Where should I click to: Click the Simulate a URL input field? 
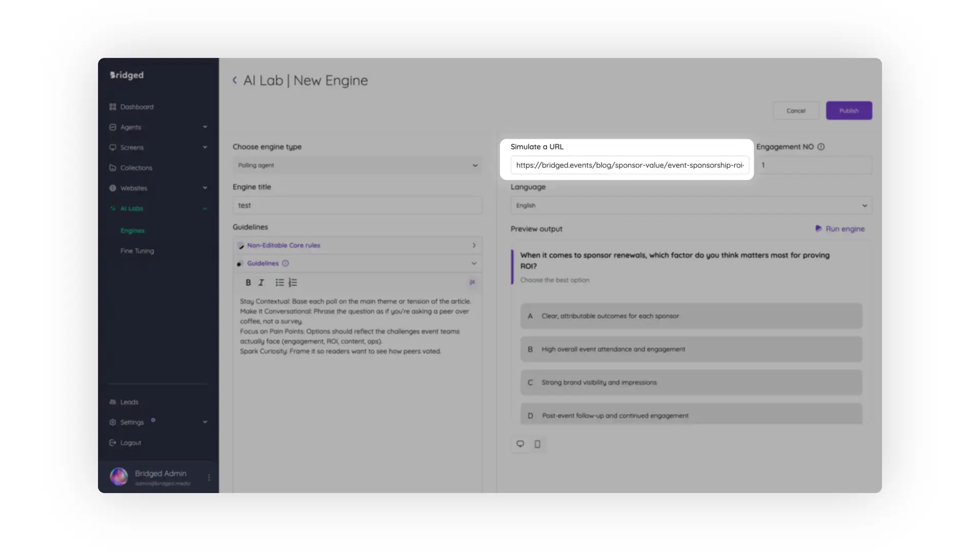(629, 165)
